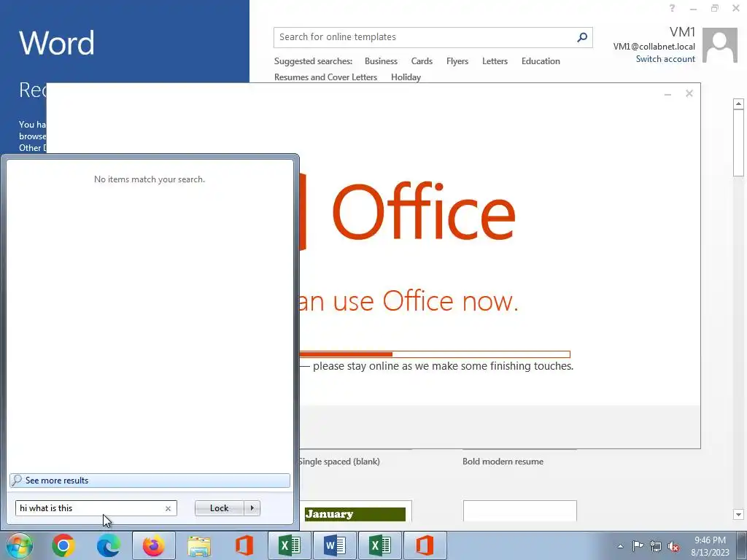Image resolution: width=747 pixels, height=560 pixels.
Task: Click the VM1@collabnet.local account email text
Action: (x=654, y=47)
